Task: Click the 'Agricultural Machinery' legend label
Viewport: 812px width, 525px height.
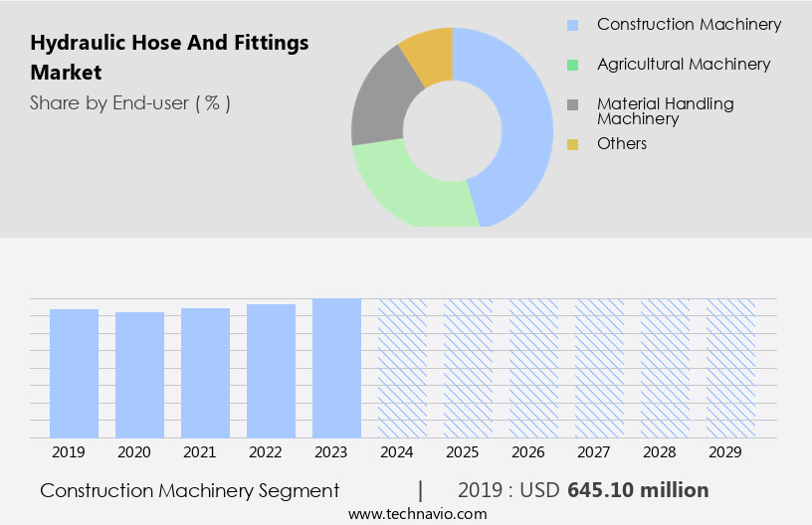Action: coord(683,65)
